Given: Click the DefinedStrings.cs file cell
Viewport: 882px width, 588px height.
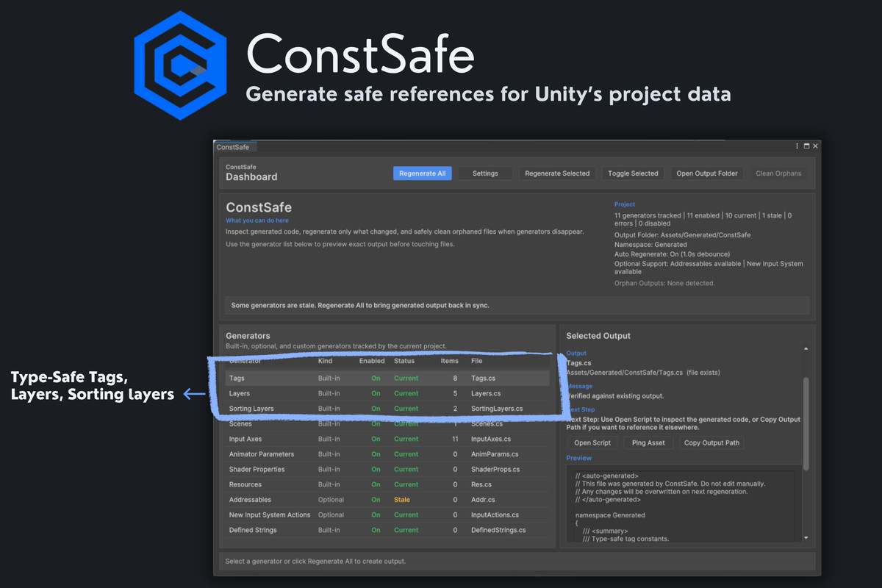Looking at the screenshot, I should pyautogui.click(x=498, y=530).
